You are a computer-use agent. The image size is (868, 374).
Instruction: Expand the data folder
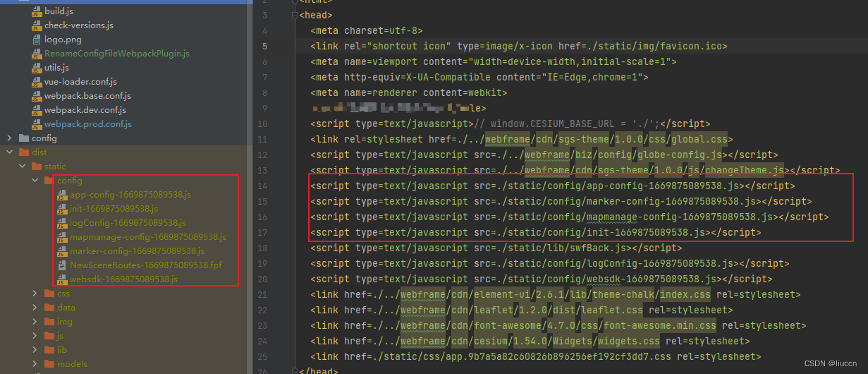click(35, 308)
